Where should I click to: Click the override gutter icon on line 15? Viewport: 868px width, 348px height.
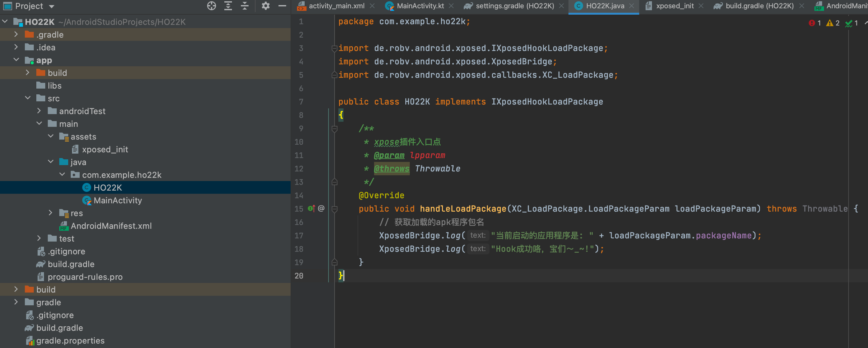(x=311, y=208)
